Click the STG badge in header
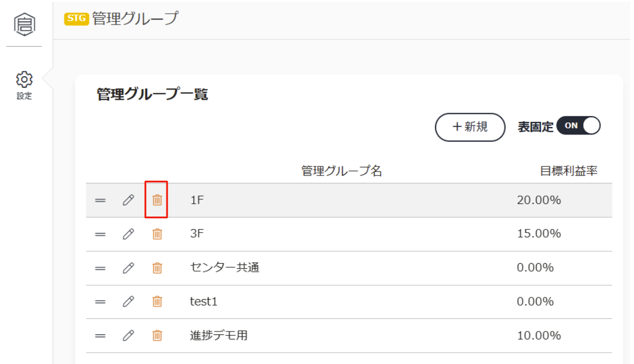 click(x=76, y=19)
